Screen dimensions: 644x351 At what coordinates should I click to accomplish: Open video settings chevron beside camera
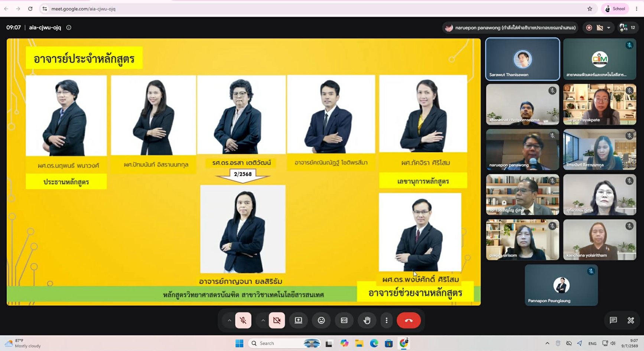pyautogui.click(x=263, y=320)
